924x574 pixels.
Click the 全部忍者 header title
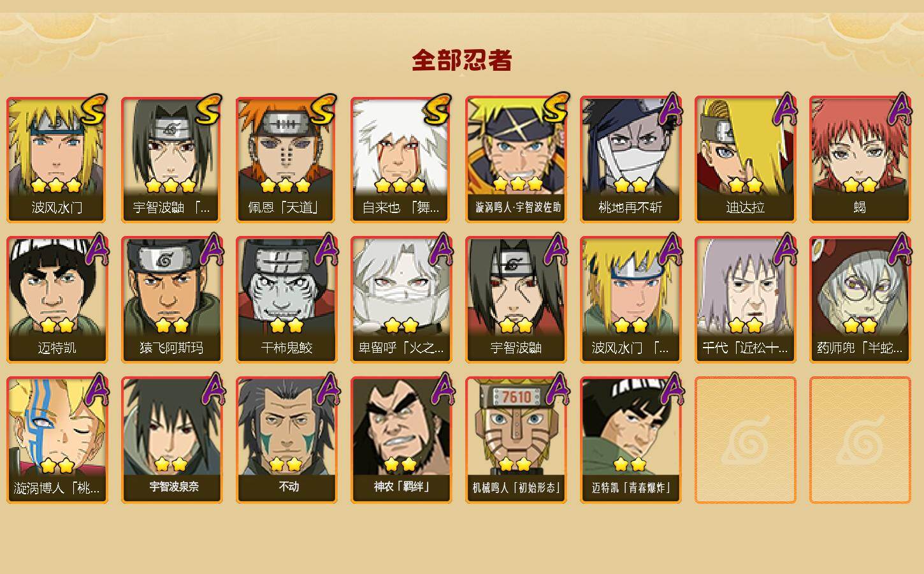[462, 61]
